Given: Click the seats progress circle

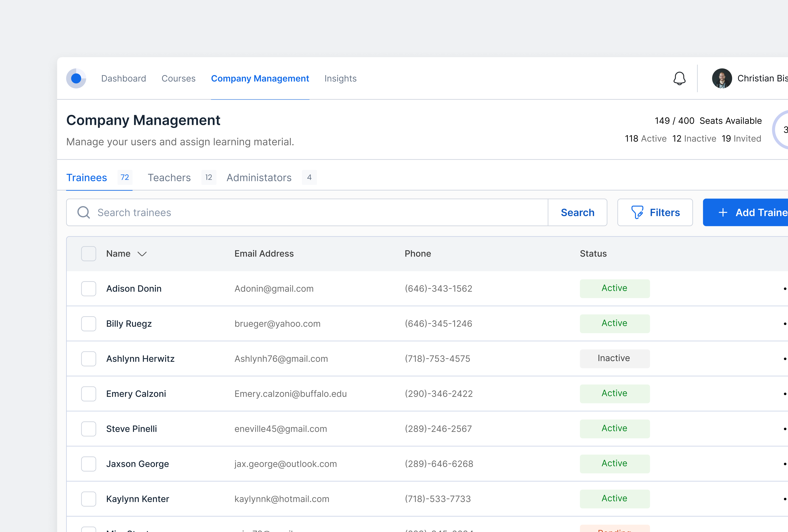Looking at the screenshot, I should pyautogui.click(x=784, y=130).
